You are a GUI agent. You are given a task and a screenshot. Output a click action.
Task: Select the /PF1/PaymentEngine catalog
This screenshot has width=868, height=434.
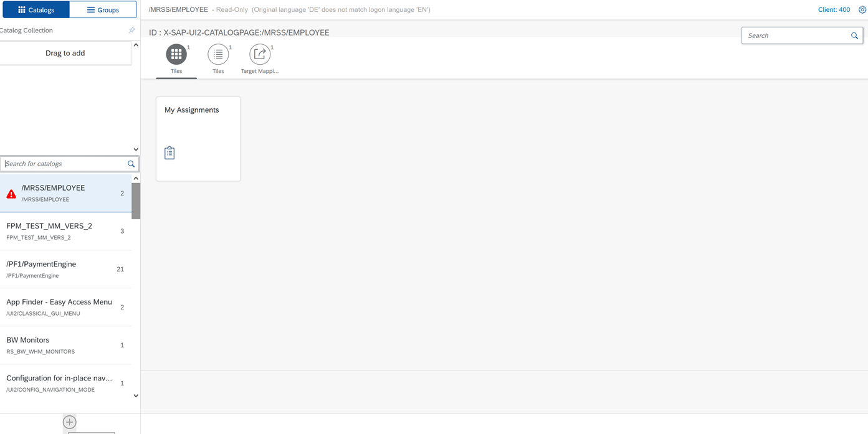pos(65,269)
